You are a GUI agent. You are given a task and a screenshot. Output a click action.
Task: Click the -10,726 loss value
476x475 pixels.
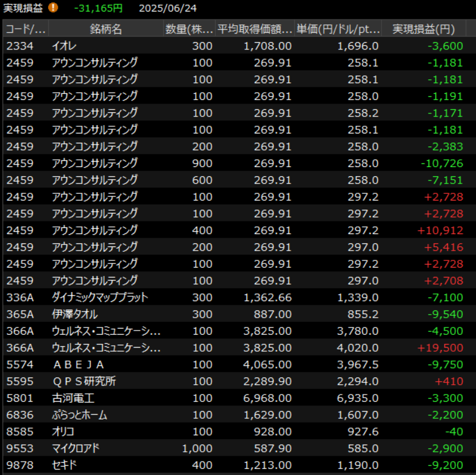[442, 163]
